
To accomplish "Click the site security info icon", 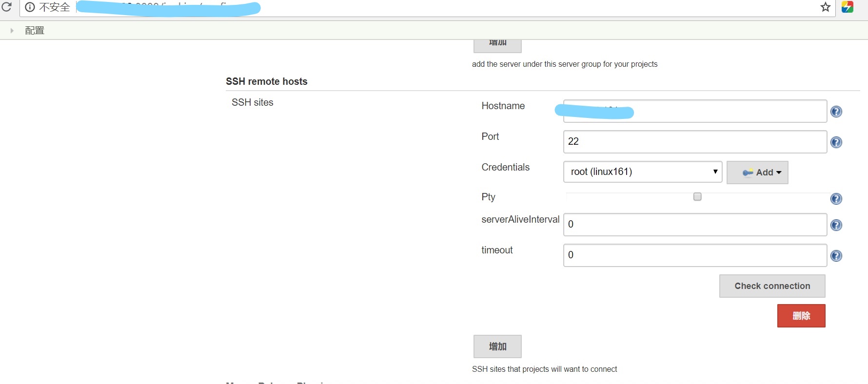I will click(30, 7).
